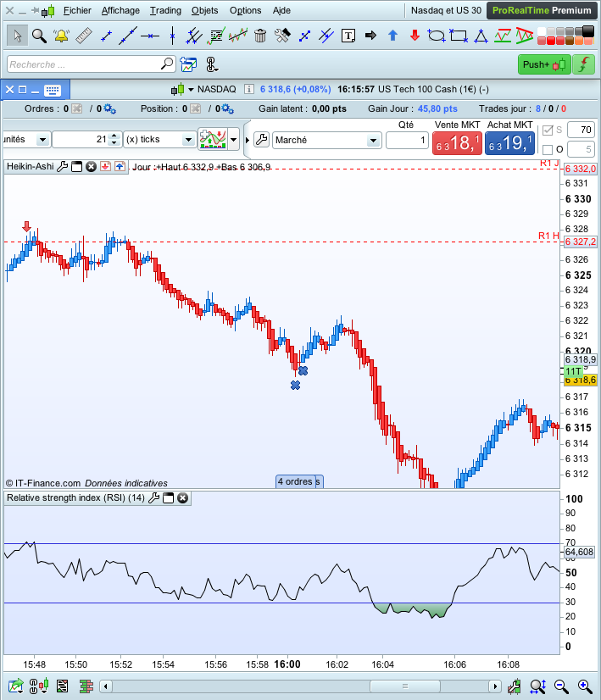Select the ruler measurement tool

(x=84, y=36)
